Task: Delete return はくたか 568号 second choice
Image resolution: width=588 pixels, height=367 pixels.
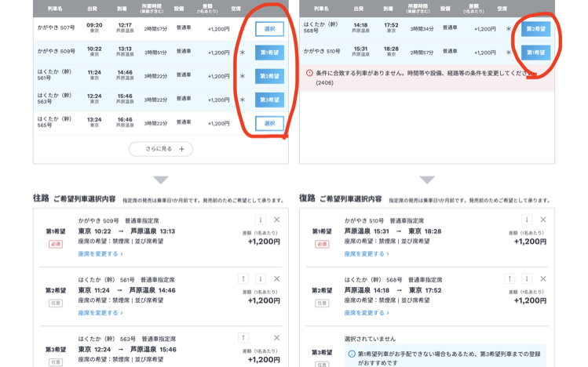Action: (x=543, y=279)
